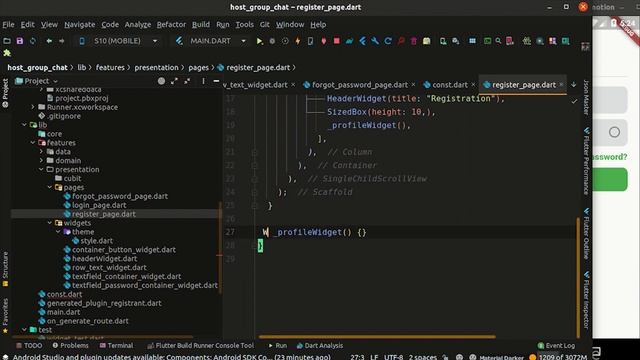Click the Collapse All icon in Project panel
Image resolution: width=640 pixels, height=360 pixels.
click(187, 81)
